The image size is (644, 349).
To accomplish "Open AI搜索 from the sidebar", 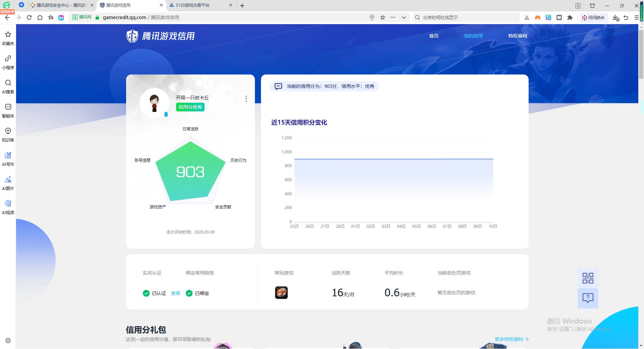I will pos(8,87).
